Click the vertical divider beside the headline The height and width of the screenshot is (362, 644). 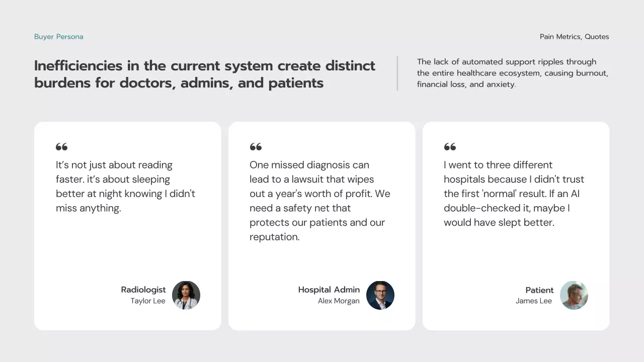pos(397,73)
